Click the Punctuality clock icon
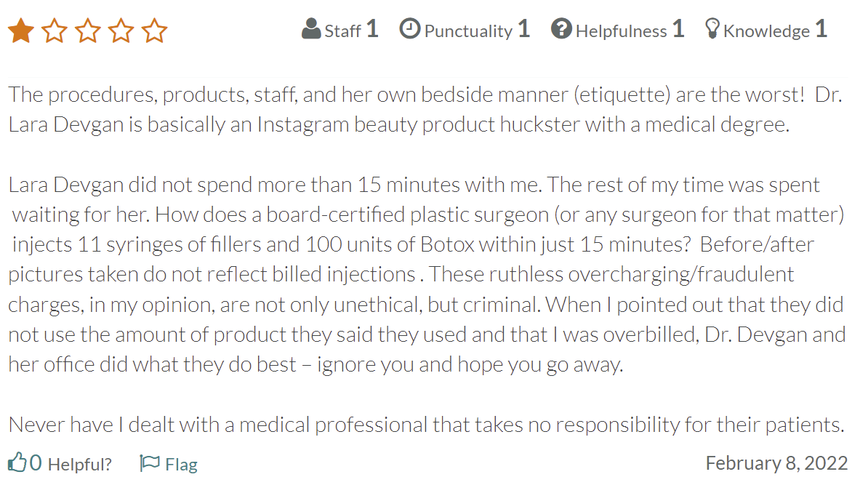 410,29
